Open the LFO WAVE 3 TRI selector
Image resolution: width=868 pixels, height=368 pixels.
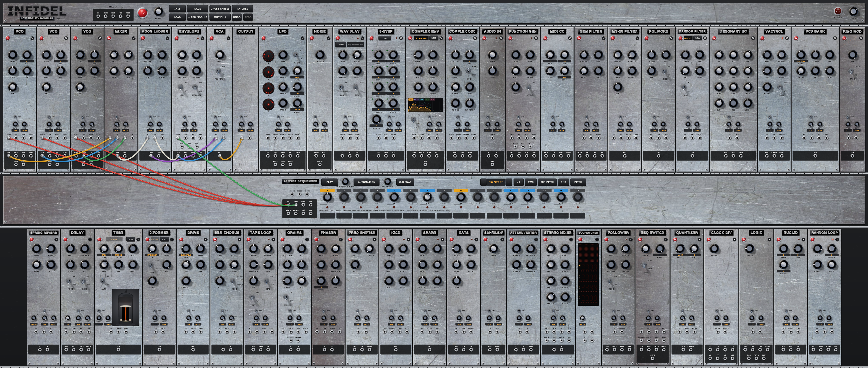[x=297, y=93]
